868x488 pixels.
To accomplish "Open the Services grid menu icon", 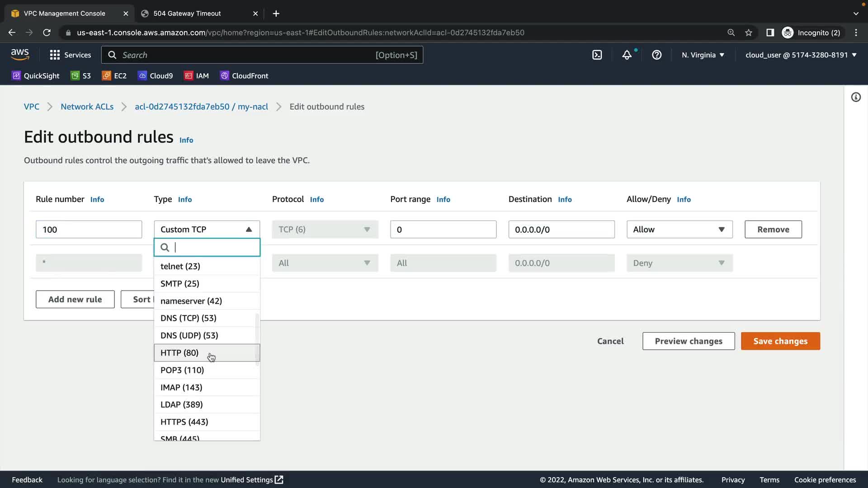I will [55, 55].
